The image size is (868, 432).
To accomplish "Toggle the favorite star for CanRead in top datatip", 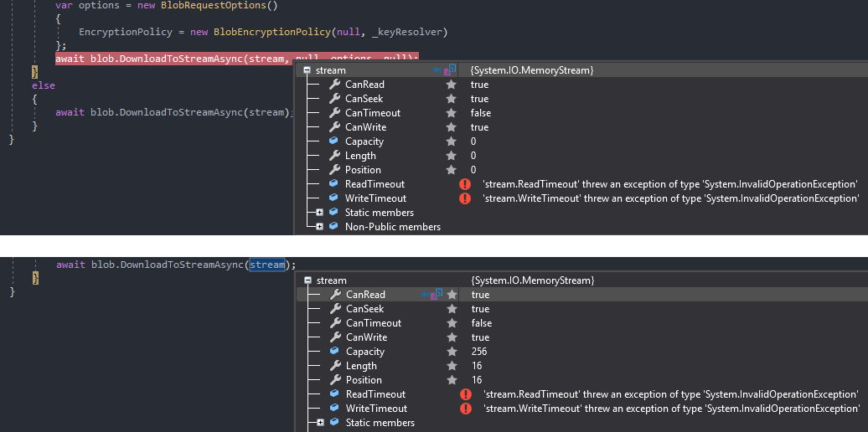I will (452, 84).
